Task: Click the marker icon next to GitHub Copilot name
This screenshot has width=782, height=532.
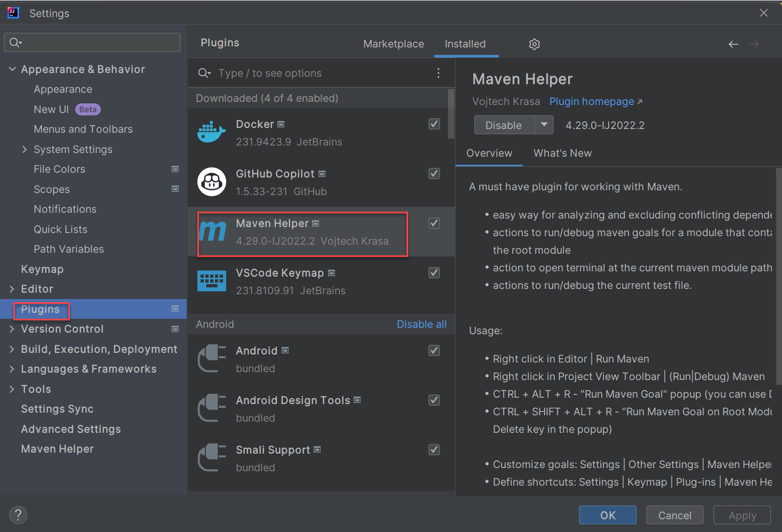Action: click(x=322, y=174)
